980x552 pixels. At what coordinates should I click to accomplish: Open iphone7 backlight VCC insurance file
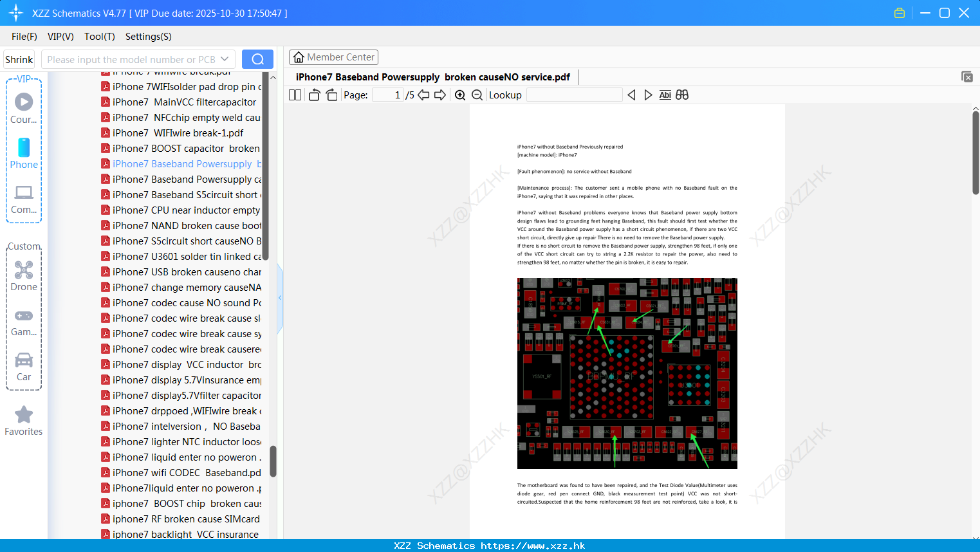coord(180,535)
